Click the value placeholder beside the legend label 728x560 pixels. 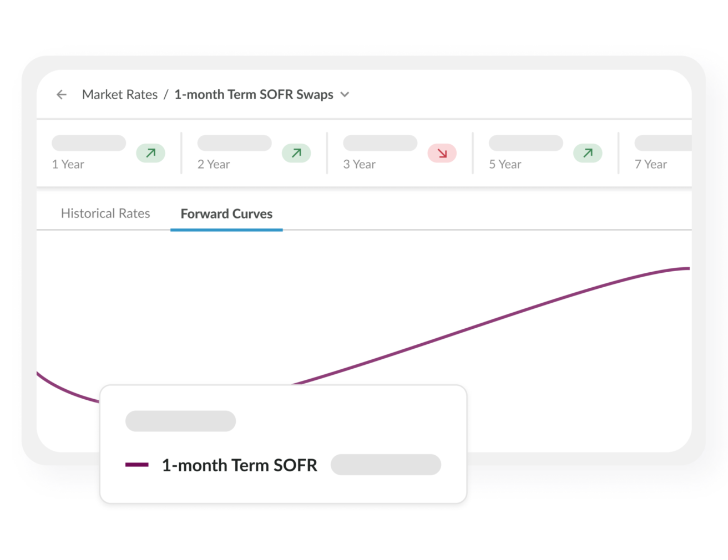386,465
